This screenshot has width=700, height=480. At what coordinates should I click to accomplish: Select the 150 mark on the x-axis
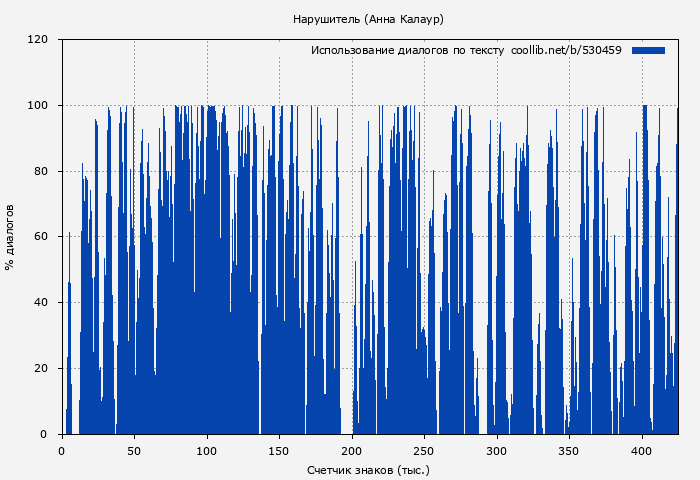click(x=279, y=451)
